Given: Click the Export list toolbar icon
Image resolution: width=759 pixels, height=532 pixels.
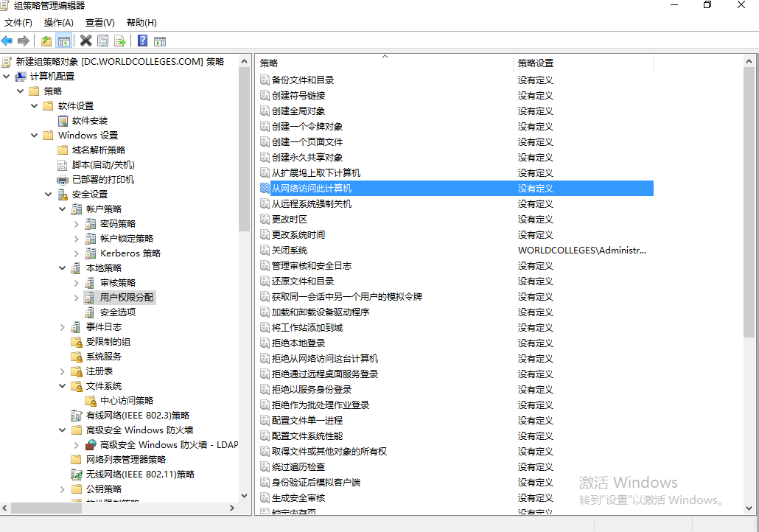Looking at the screenshot, I should pos(119,41).
